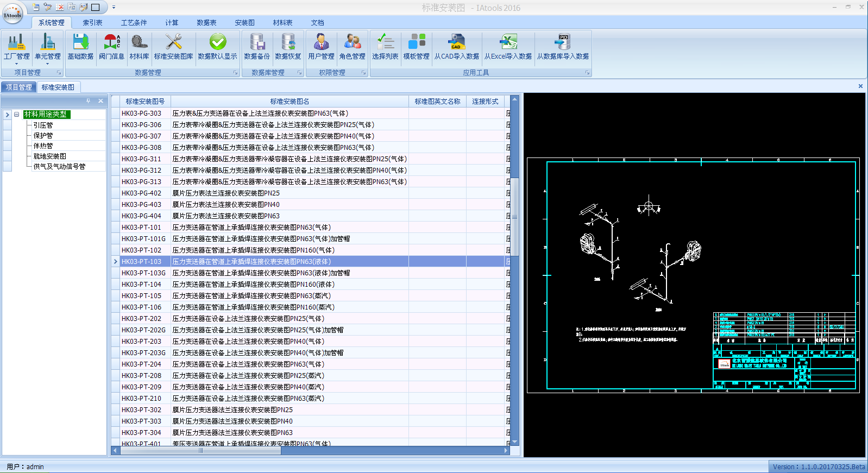Select the 项目管理 document tab
This screenshot has width=868, height=473.
pyautogui.click(x=19, y=87)
